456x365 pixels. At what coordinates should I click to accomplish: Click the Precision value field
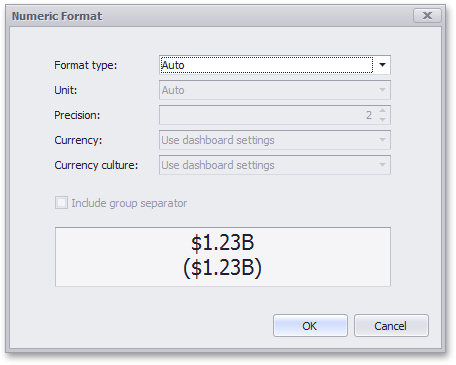[x=268, y=115]
